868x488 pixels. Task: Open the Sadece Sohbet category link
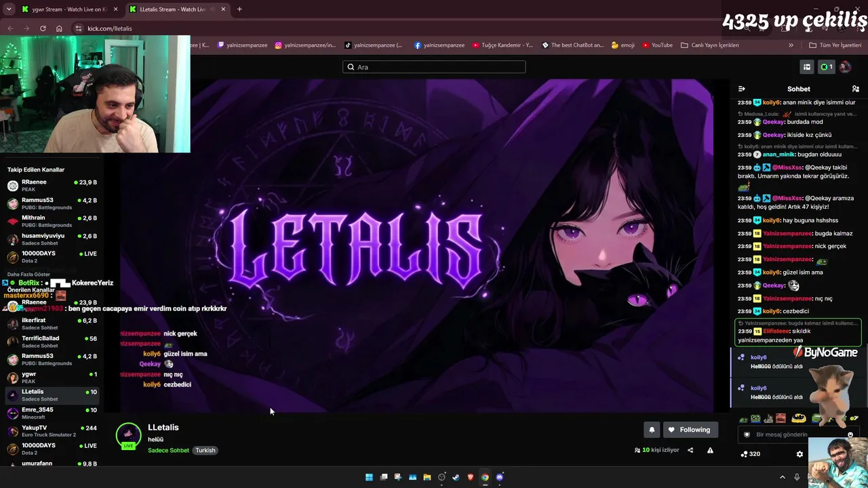tap(168, 451)
